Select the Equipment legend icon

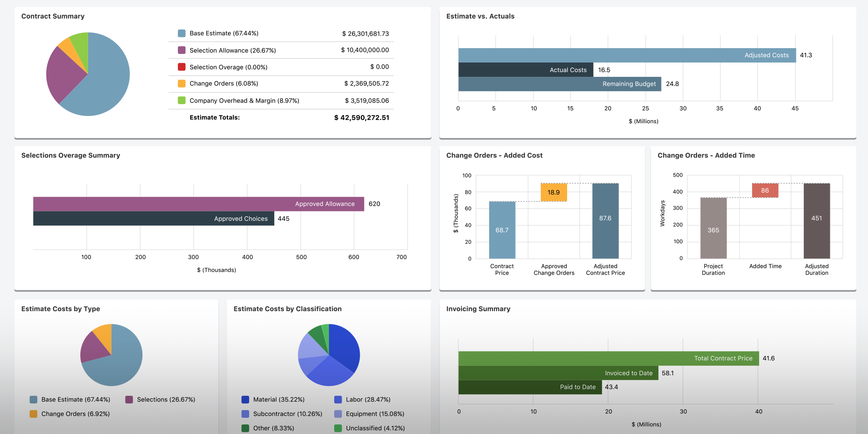338,414
